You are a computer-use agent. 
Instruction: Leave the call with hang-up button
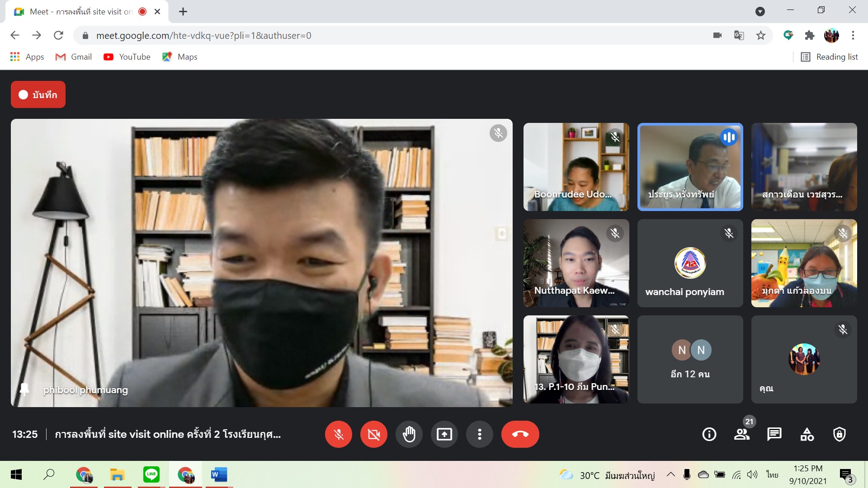[x=520, y=434]
